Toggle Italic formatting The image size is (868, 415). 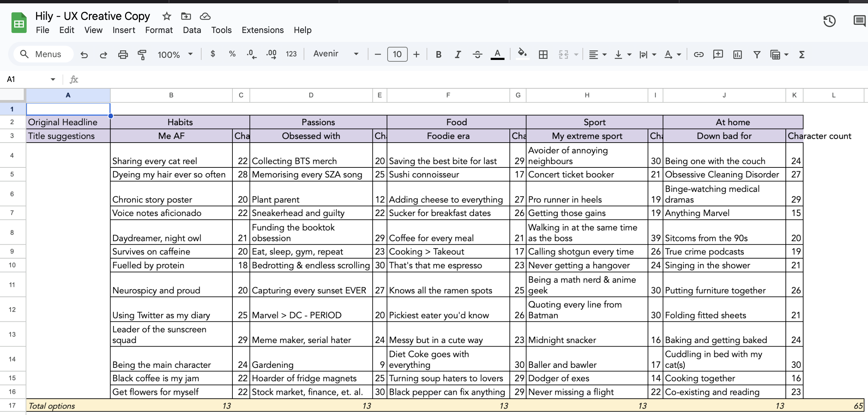point(458,55)
